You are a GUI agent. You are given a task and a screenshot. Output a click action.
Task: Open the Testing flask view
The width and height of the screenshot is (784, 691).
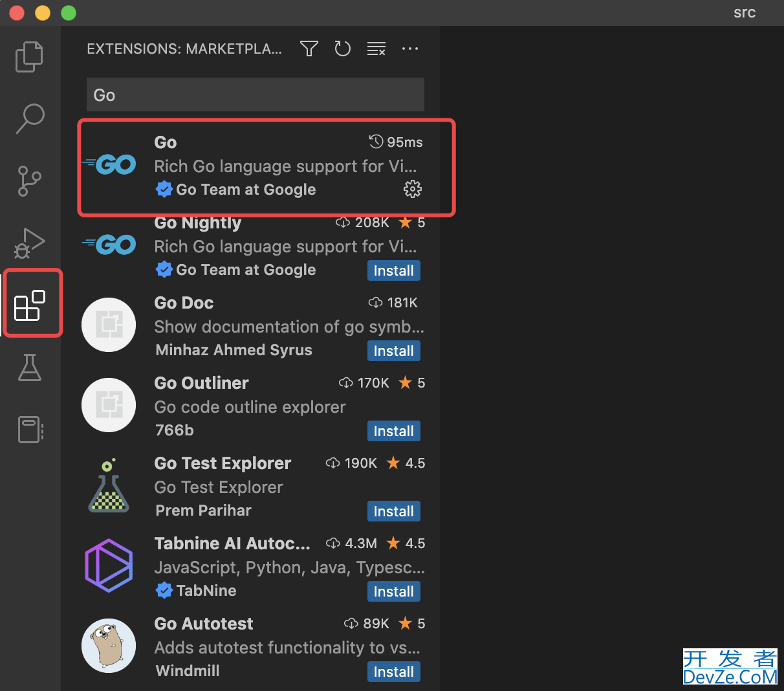point(30,367)
